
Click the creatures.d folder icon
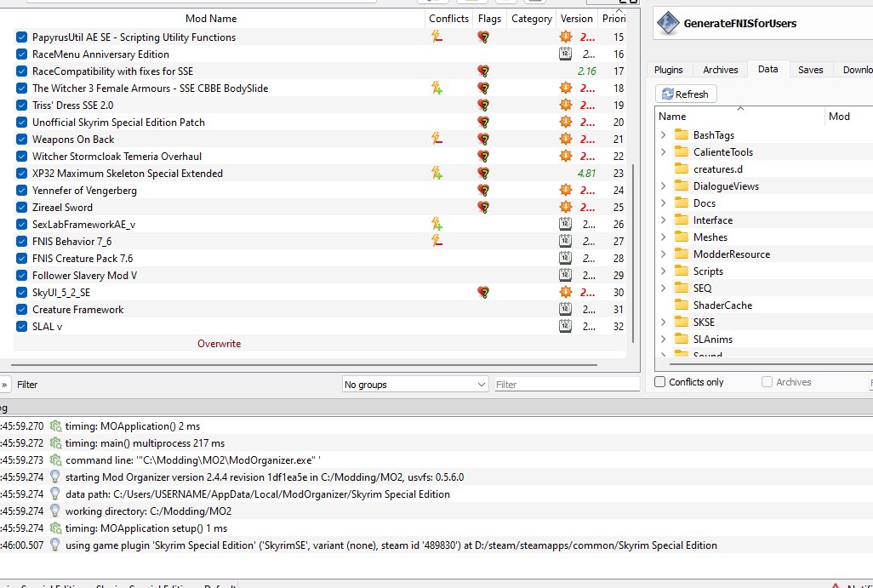682,168
